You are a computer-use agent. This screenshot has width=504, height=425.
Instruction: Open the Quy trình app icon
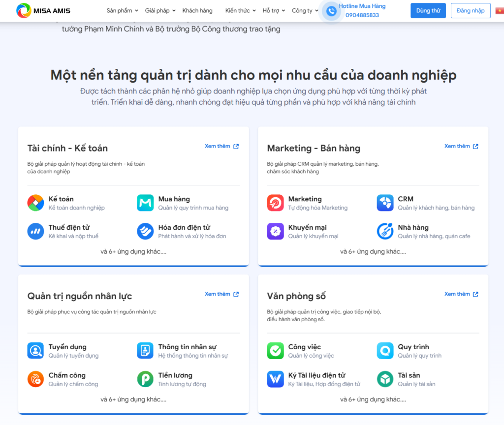[385, 350]
